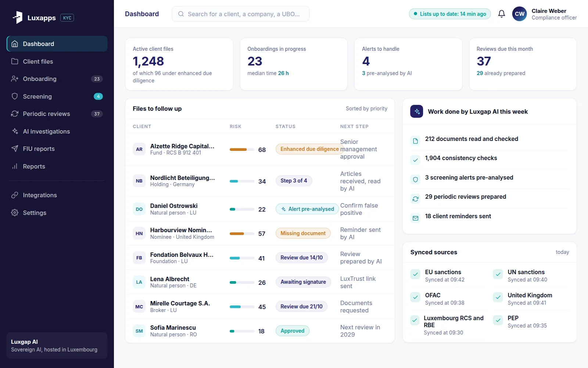Click the Active client files card
The image size is (588, 368).
click(x=179, y=64)
